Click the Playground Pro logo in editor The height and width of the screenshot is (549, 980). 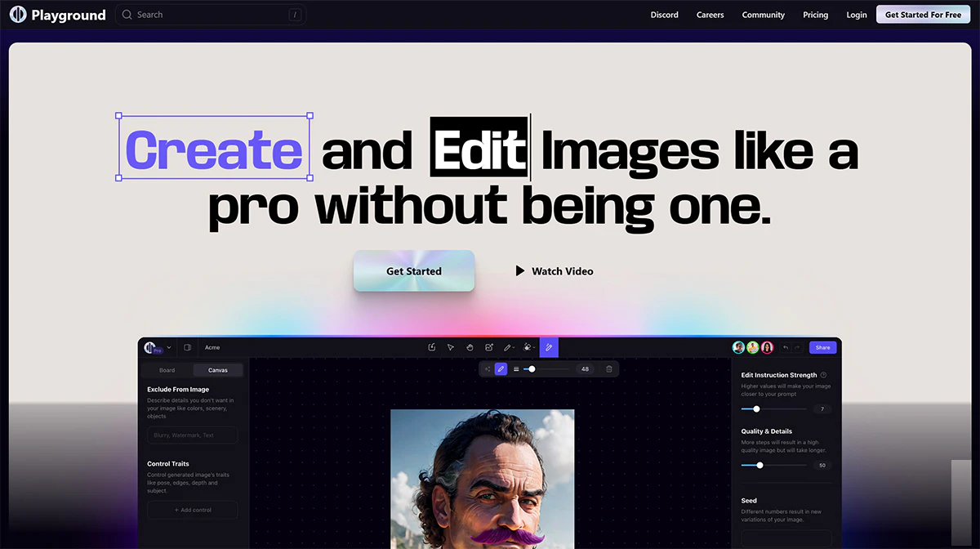pos(152,347)
